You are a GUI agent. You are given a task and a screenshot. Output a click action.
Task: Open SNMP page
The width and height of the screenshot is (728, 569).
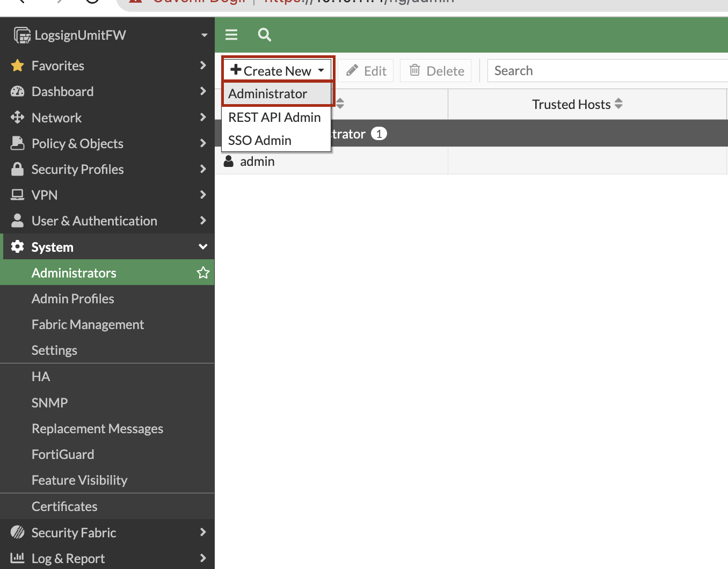pyautogui.click(x=107, y=403)
